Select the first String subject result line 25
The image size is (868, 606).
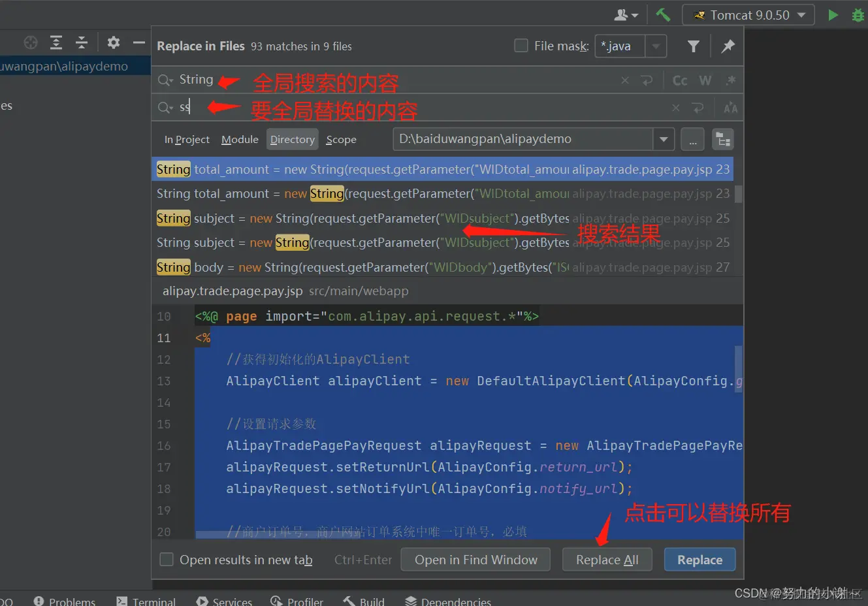pos(442,218)
